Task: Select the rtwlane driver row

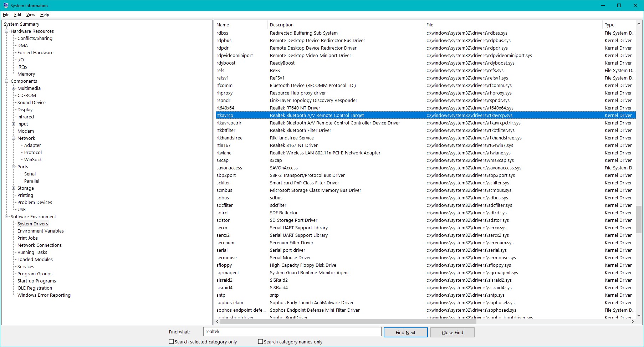Action: (x=425, y=153)
